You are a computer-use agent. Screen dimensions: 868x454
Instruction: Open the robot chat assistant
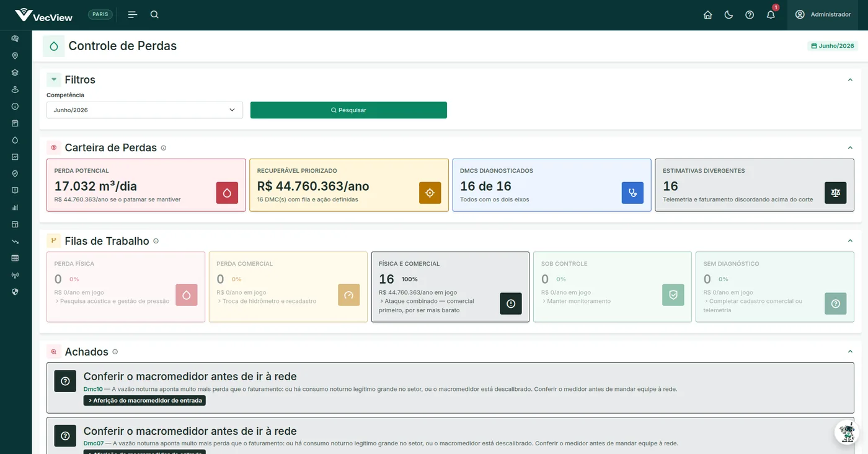point(847,432)
